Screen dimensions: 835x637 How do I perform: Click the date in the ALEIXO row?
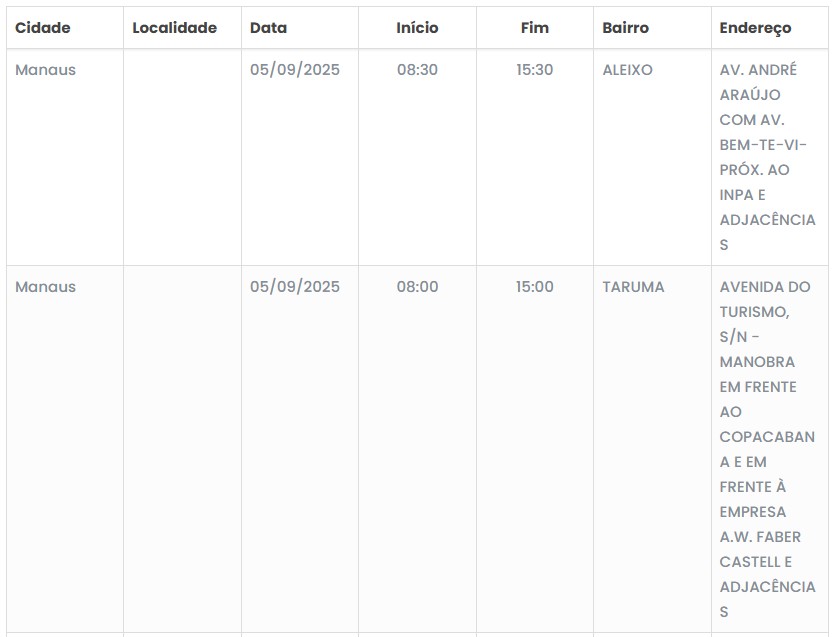295,70
